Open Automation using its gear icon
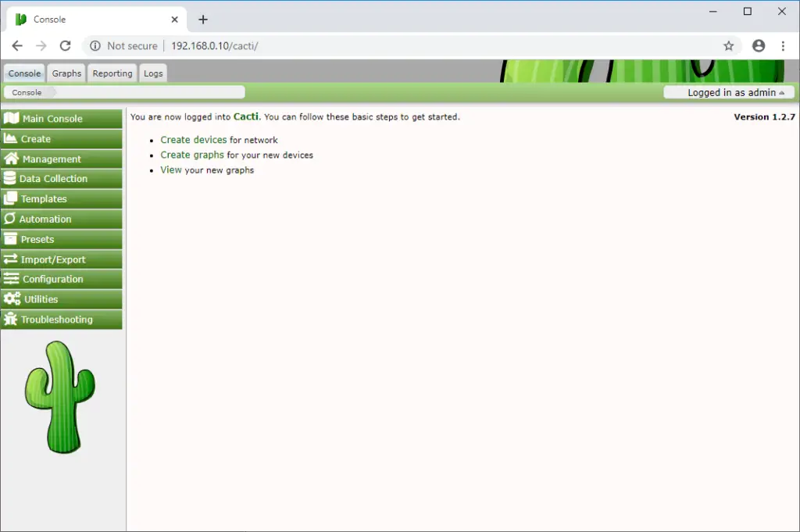This screenshot has height=532, width=800. [11, 219]
